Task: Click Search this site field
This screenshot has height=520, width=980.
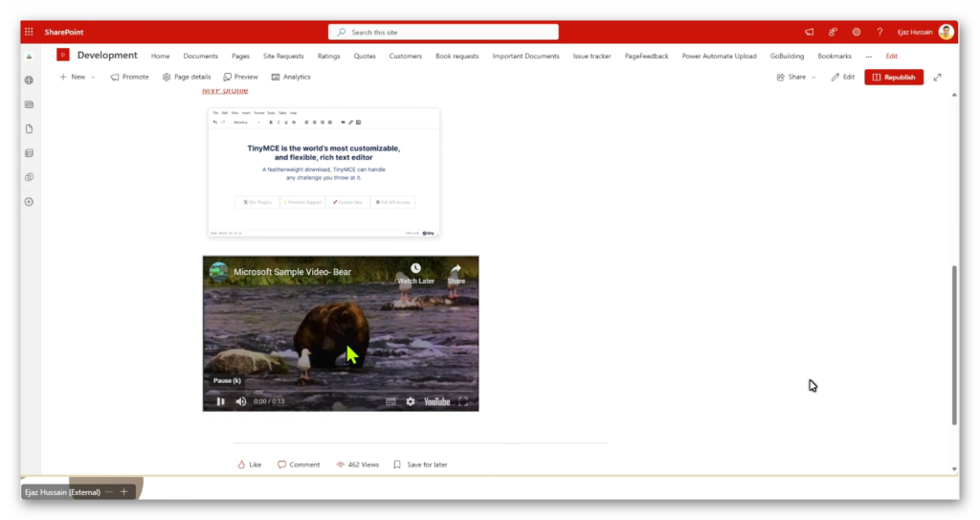Action: coord(443,32)
